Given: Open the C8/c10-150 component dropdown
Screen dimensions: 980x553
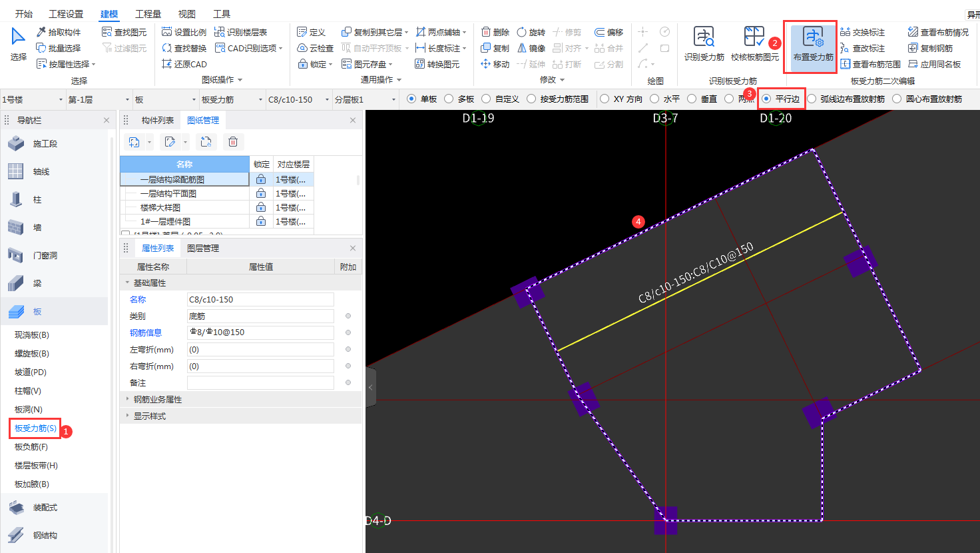Looking at the screenshot, I should pyautogui.click(x=298, y=99).
